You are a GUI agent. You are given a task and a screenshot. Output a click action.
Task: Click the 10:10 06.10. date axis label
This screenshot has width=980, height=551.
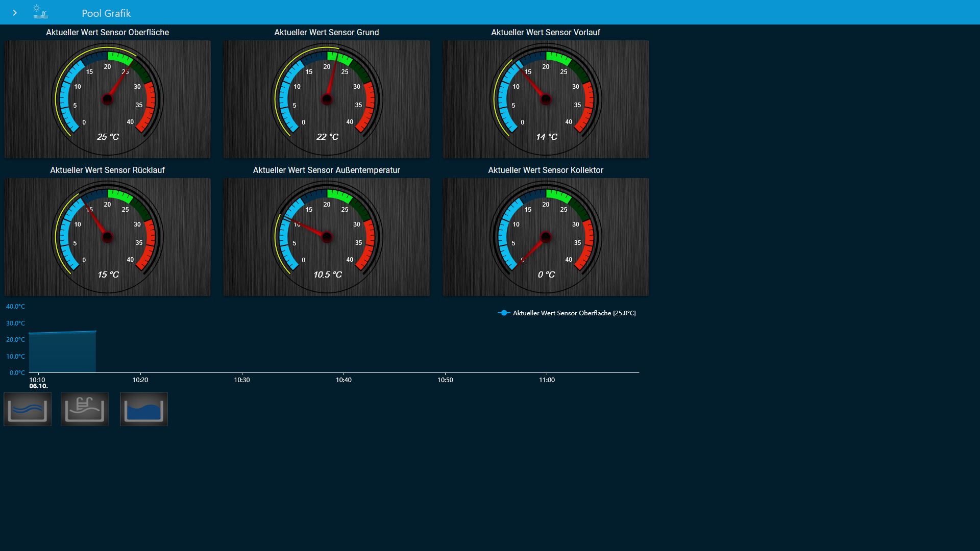(38, 383)
